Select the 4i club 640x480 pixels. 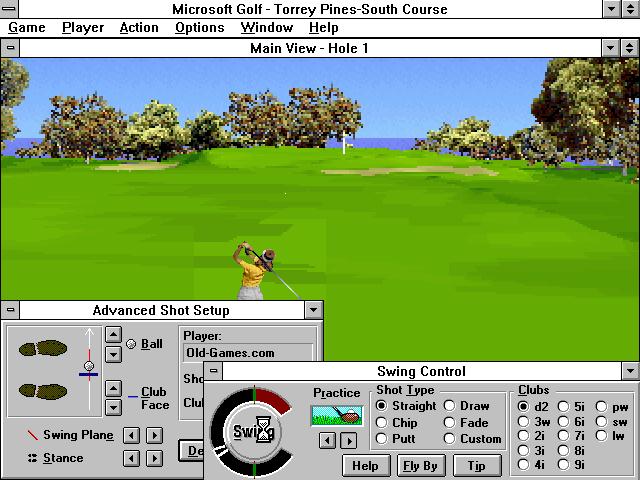click(531, 464)
